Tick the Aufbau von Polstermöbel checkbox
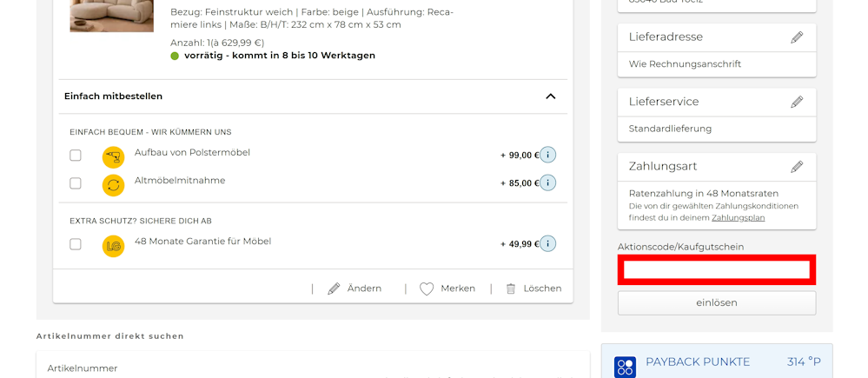This screenshot has height=378, width=868. (x=76, y=156)
